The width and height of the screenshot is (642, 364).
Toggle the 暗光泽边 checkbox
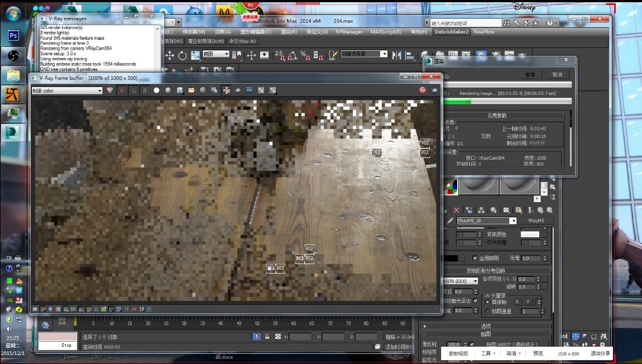(x=475, y=300)
